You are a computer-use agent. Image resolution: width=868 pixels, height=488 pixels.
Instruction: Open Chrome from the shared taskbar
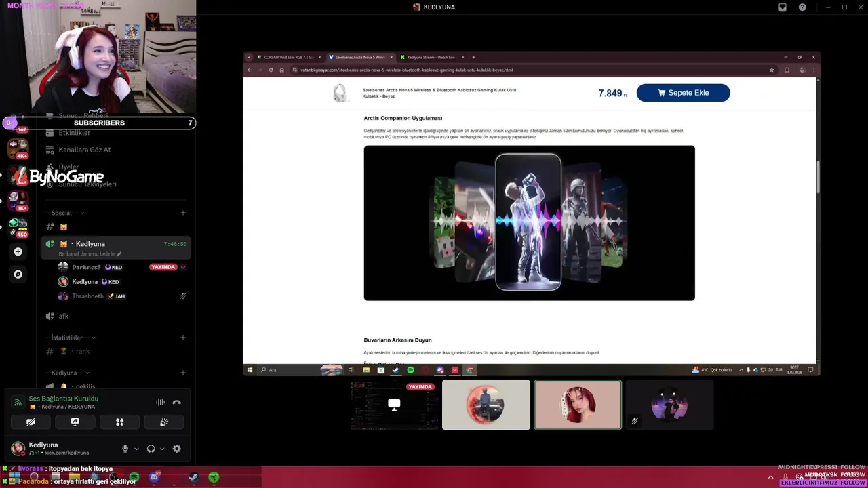click(470, 370)
